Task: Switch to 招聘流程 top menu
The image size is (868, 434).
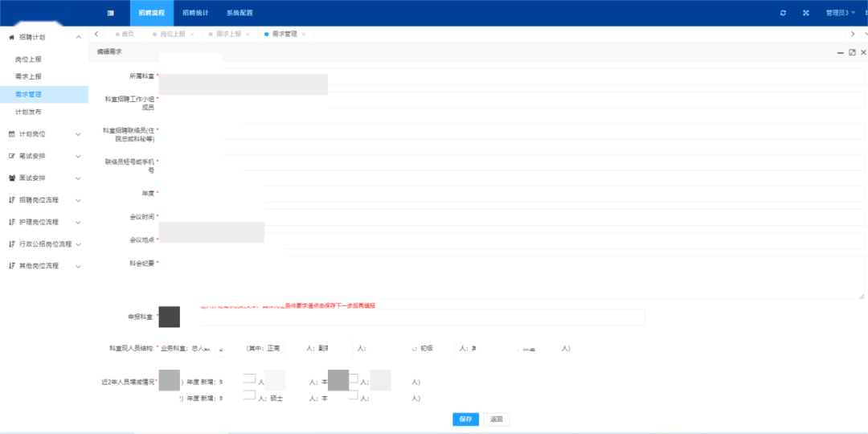Action: coord(152,14)
